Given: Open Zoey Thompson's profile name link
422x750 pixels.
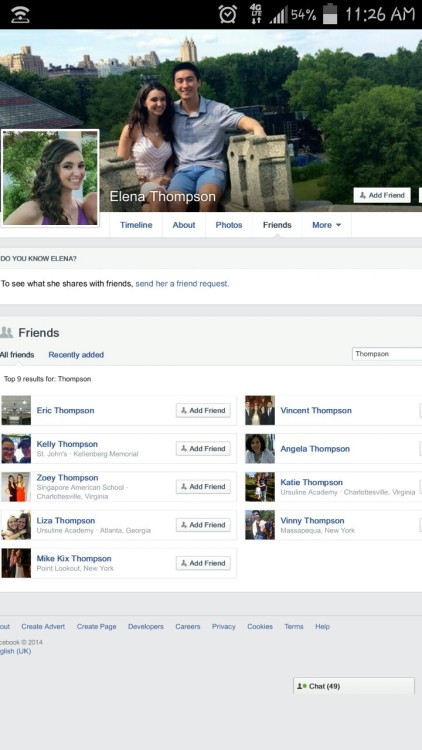Looking at the screenshot, I should [x=67, y=477].
